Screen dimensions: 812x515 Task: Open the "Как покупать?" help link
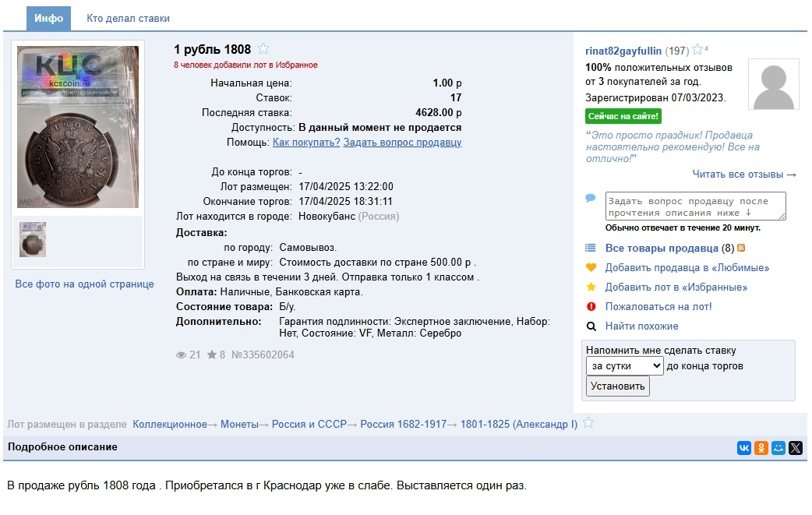click(x=305, y=143)
